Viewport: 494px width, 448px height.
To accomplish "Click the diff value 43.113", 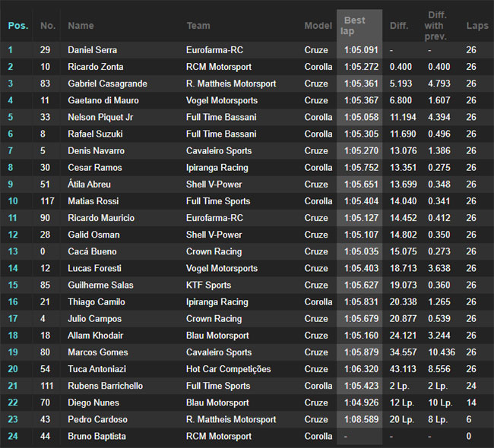I will [403, 369].
